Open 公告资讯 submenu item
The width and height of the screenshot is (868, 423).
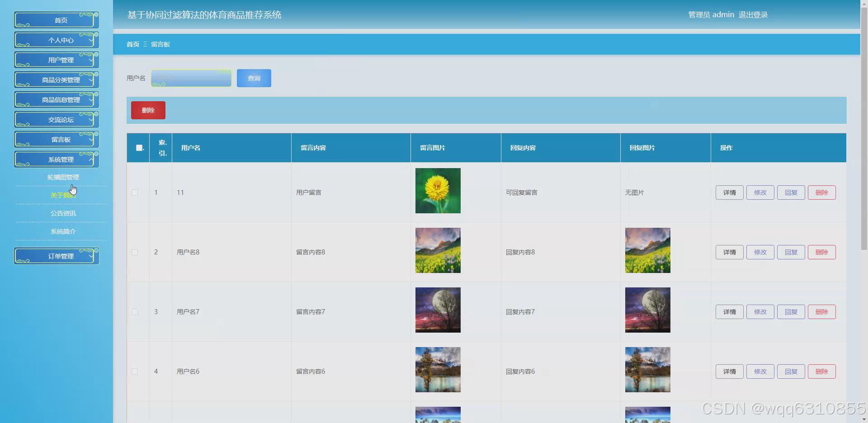point(63,213)
